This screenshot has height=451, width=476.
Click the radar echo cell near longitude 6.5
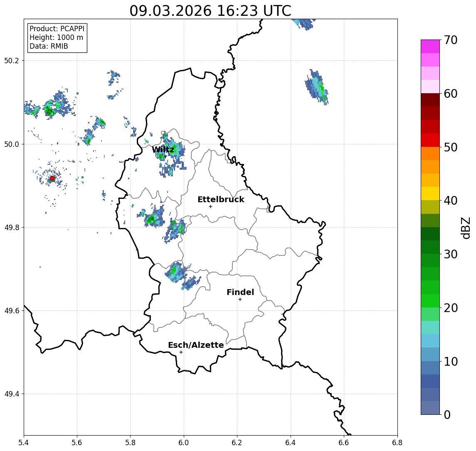316,87
